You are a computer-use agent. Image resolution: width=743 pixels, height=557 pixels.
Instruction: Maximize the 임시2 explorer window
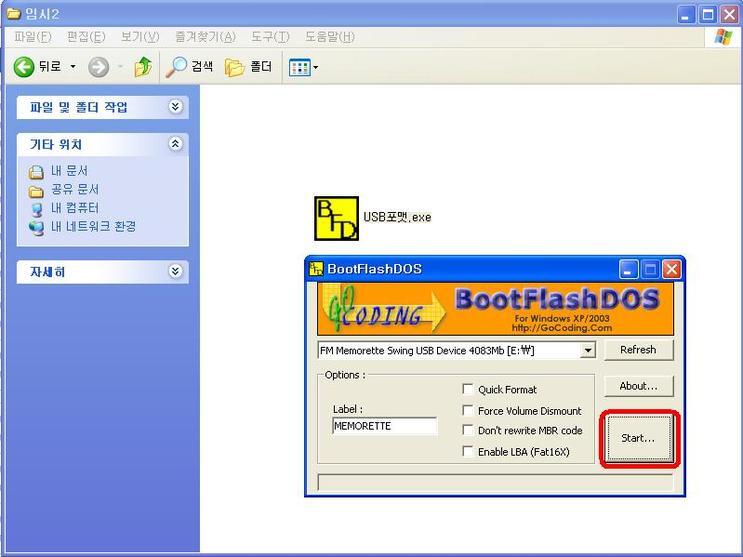[708, 14]
